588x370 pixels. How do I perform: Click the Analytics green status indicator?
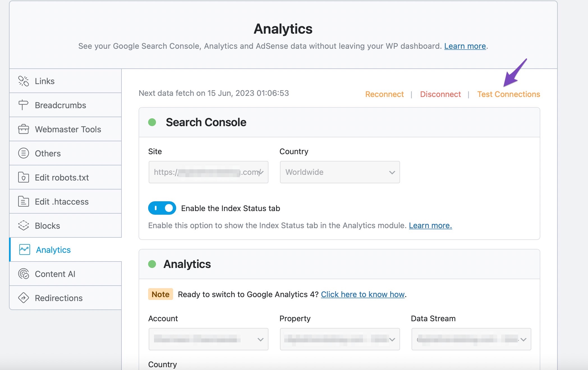pyautogui.click(x=152, y=263)
